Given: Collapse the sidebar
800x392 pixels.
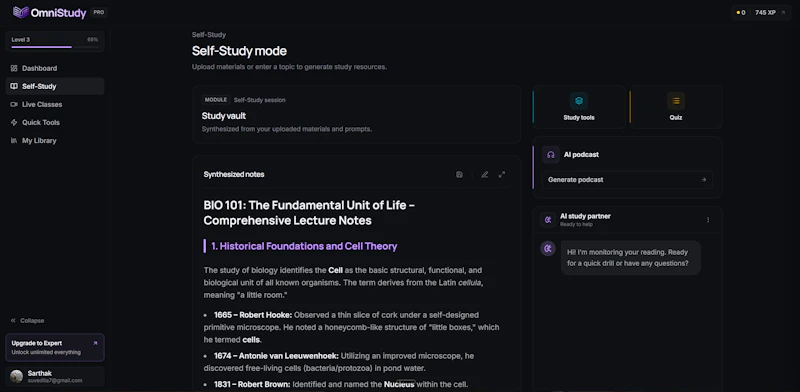Looking at the screenshot, I should (28, 321).
